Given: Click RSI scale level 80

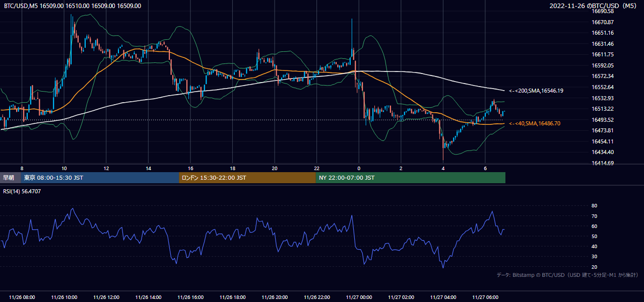Looking at the screenshot, I should [595, 206].
